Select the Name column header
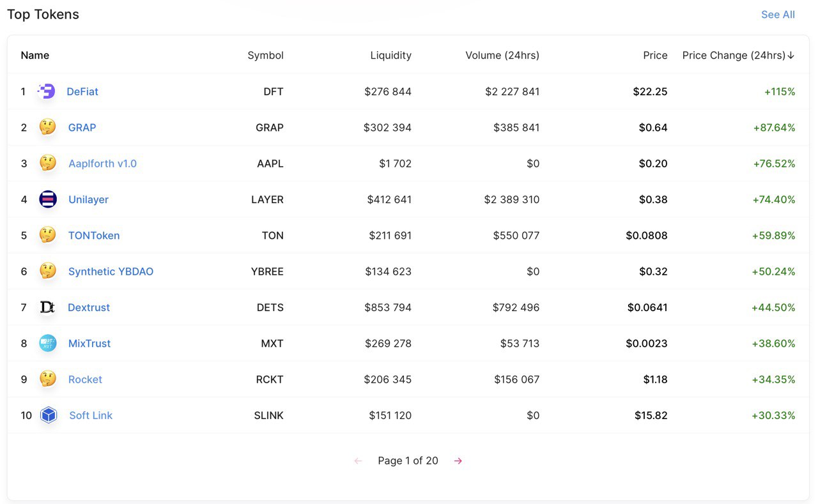The width and height of the screenshot is (818, 504). click(x=35, y=56)
